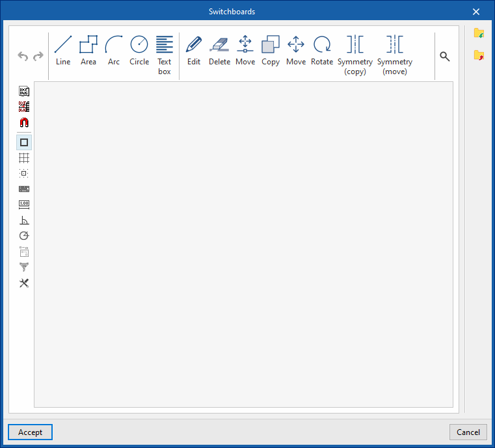Toggle red magnet object snap

point(24,122)
